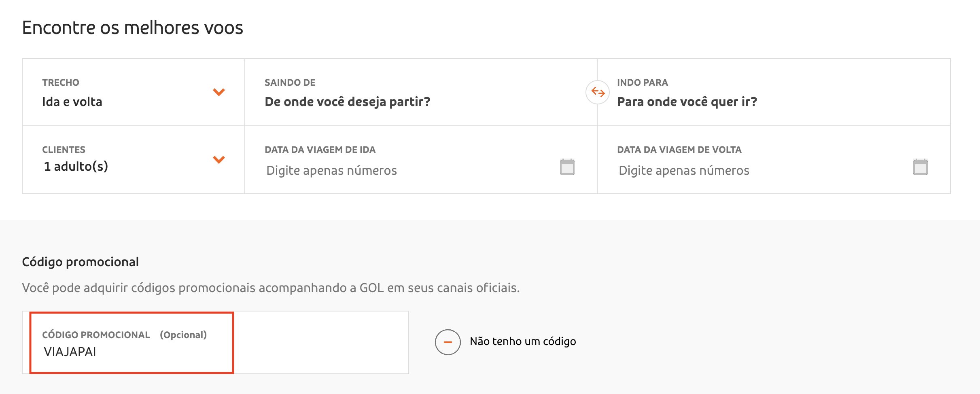Focus the Saindo de origin field
The width and height of the screenshot is (980, 394).
coord(421,92)
